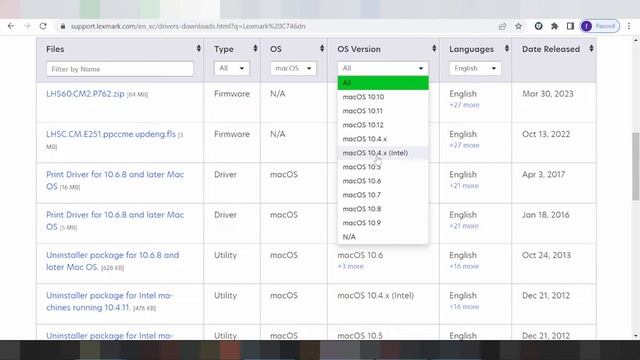Click the address bar URL support.lexmark.com

(188, 26)
